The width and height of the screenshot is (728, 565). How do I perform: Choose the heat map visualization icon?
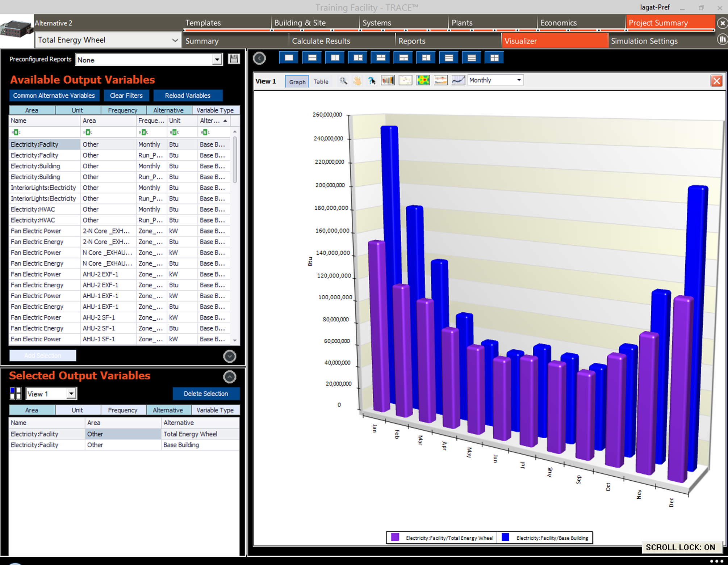(423, 80)
